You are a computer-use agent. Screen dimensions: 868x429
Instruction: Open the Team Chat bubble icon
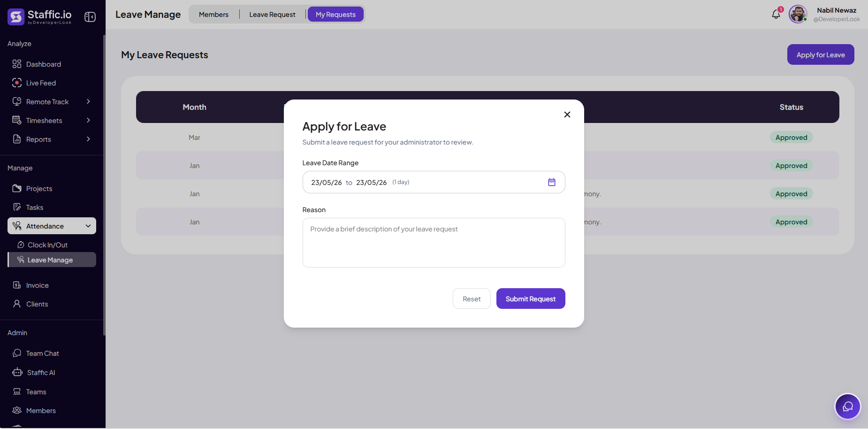pos(17,353)
